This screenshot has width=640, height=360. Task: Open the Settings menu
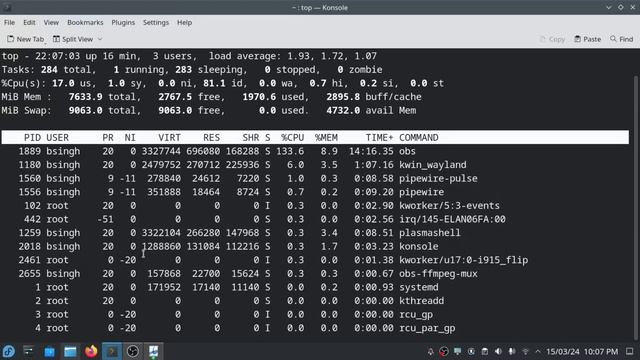click(156, 22)
